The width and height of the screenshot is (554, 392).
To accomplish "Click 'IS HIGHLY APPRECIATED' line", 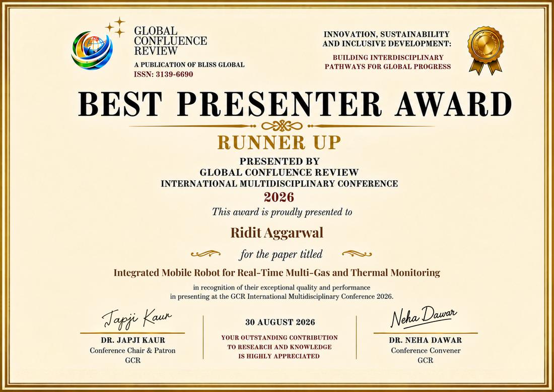I will 279,356.
